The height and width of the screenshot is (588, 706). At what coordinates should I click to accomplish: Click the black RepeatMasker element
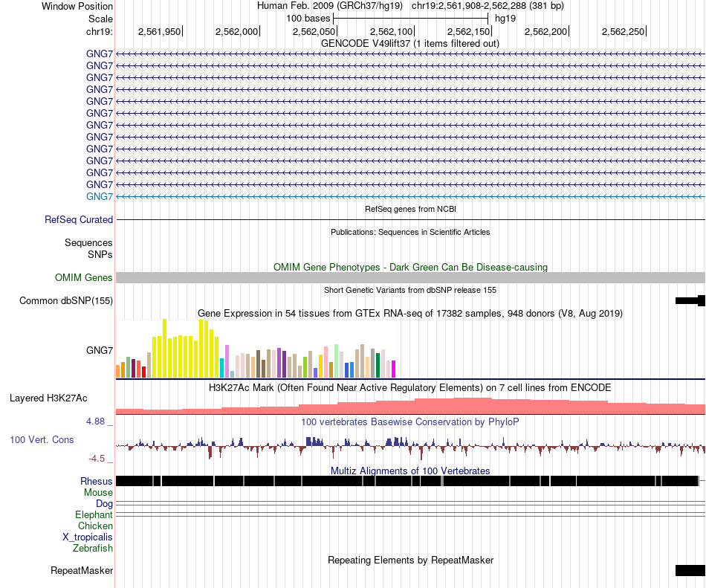[690, 570]
